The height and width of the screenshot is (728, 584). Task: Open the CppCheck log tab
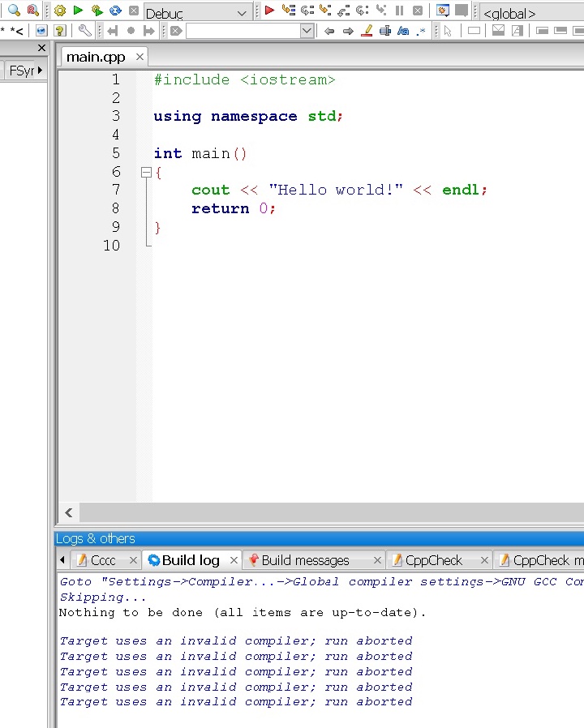point(433,560)
